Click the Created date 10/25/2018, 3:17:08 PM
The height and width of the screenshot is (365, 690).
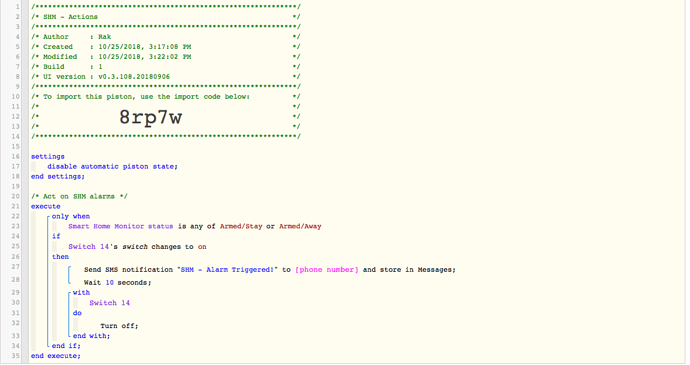click(144, 47)
